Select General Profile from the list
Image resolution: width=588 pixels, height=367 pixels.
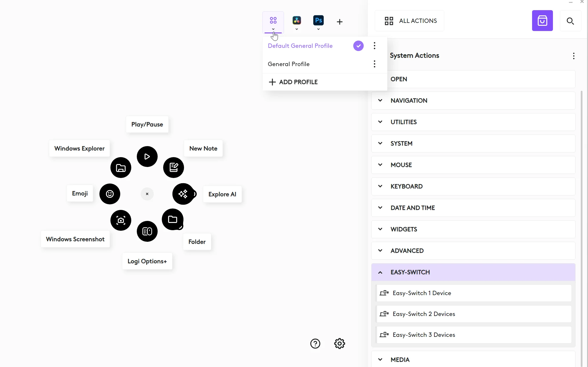[289, 64]
